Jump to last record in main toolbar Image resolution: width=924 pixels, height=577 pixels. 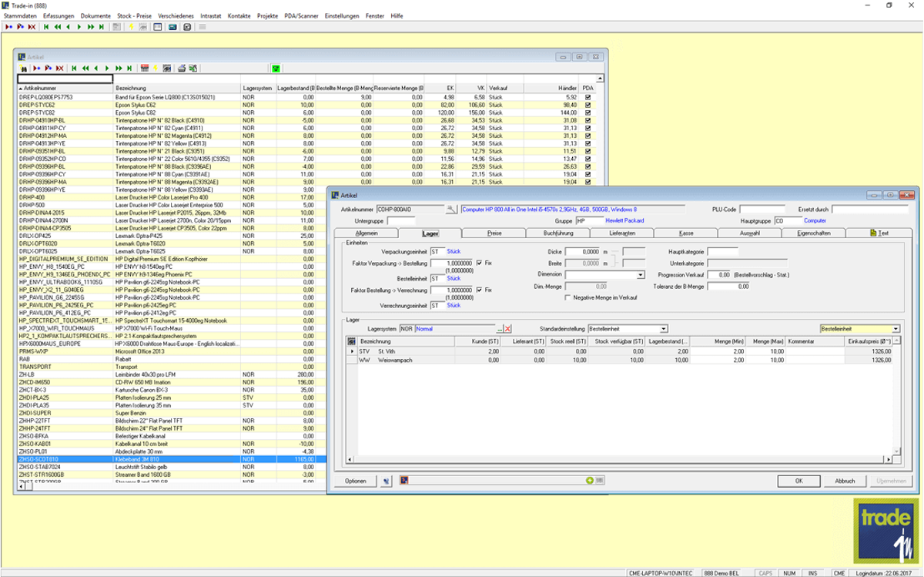click(102, 27)
